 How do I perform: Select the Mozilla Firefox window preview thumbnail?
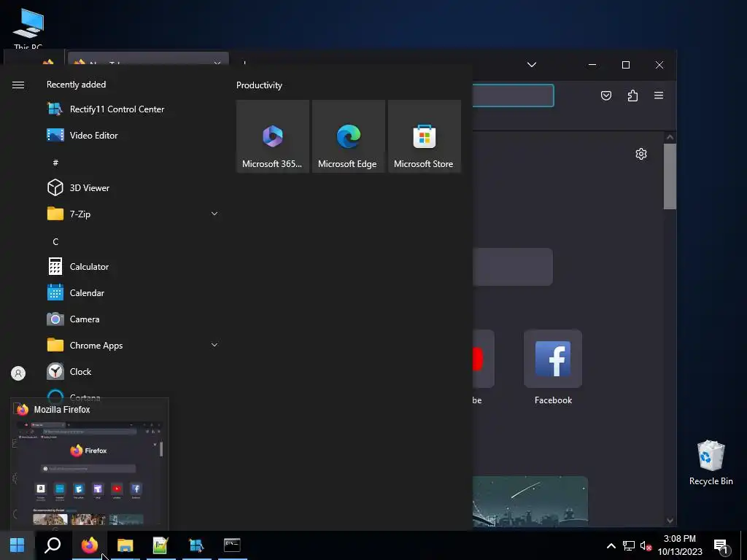coord(90,464)
